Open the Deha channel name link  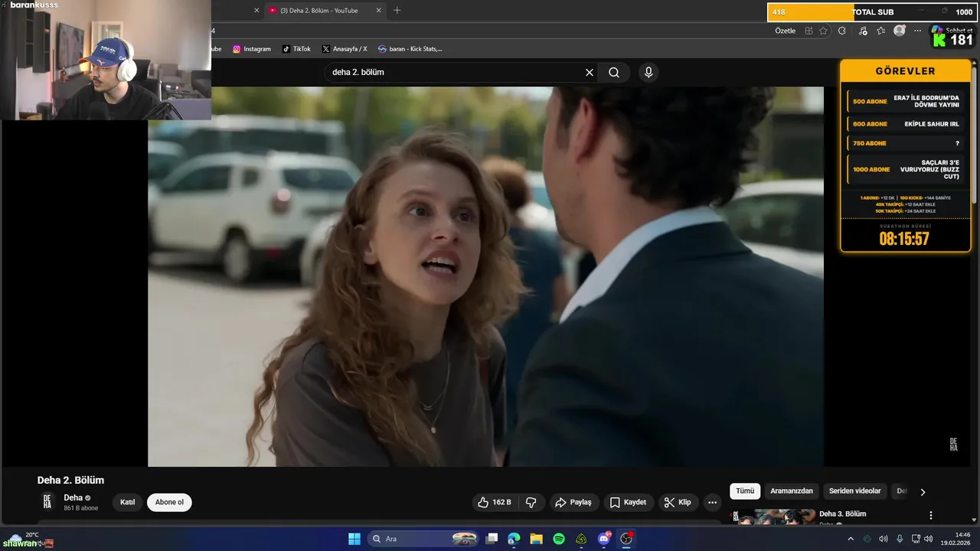(73, 497)
